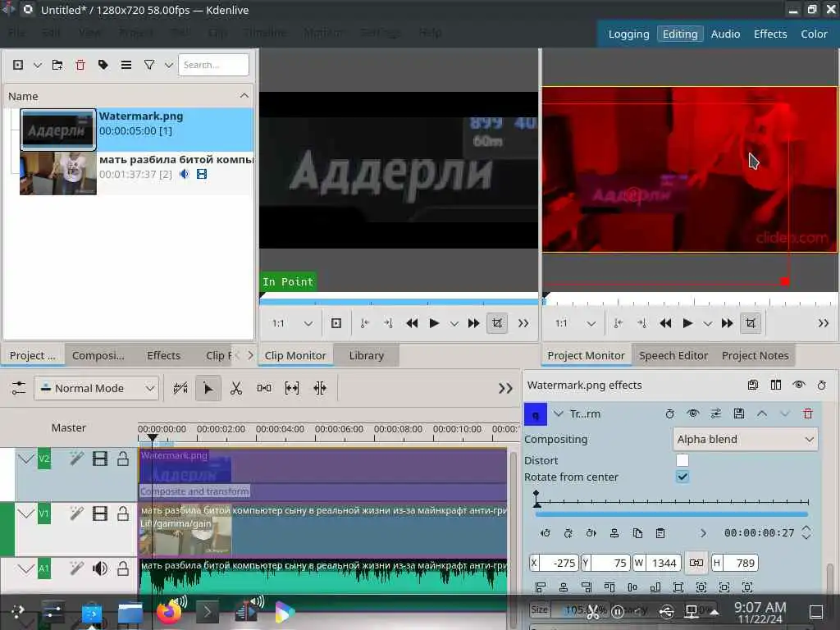The image size is (840, 630).
Task: Play the clip in the clip monitor
Action: [x=435, y=323]
